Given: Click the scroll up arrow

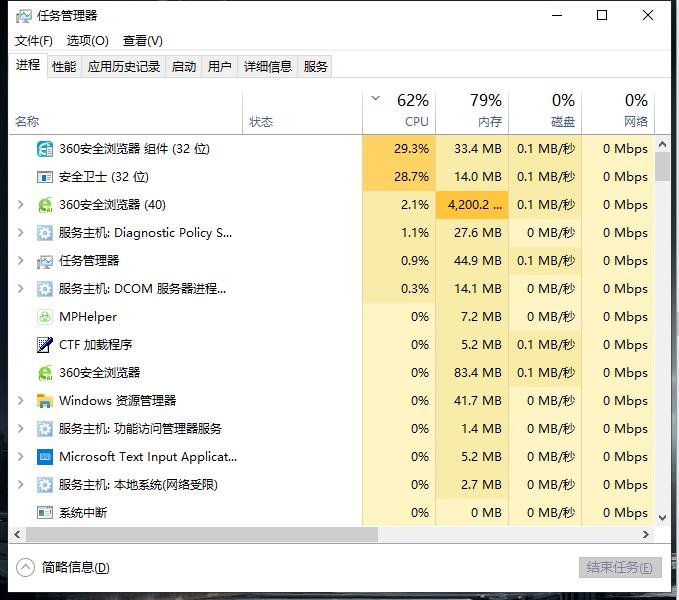Looking at the screenshot, I should pos(662,144).
